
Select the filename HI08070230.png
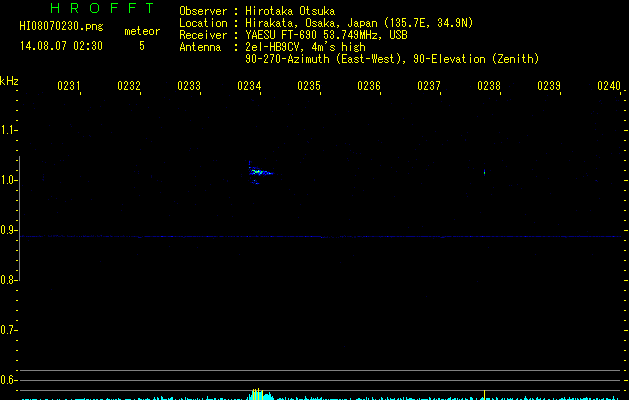[61, 27]
